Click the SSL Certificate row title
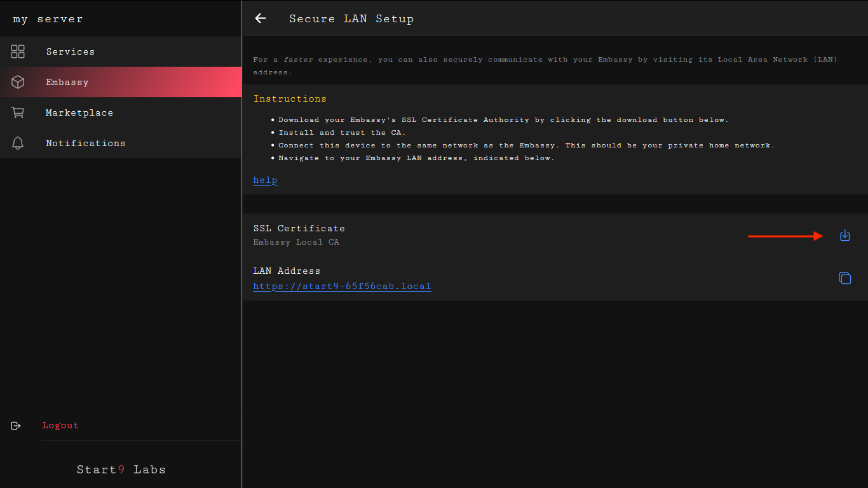Image resolution: width=868 pixels, height=488 pixels. pos(299,228)
